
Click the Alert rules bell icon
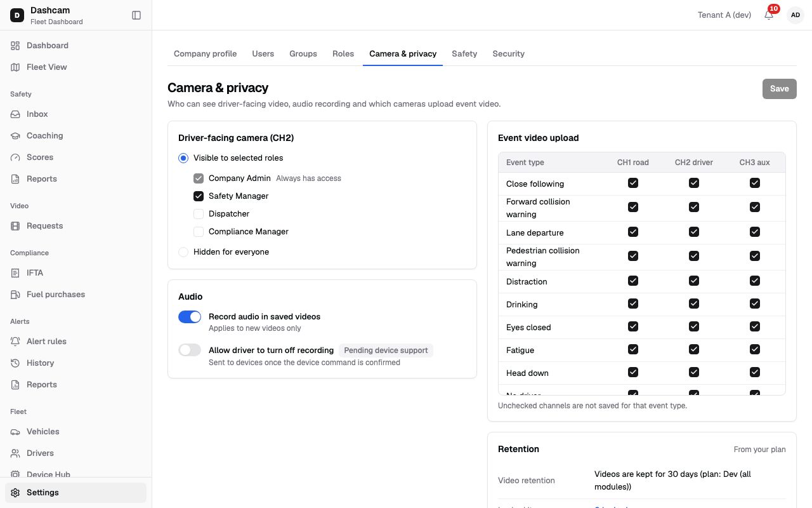click(15, 342)
